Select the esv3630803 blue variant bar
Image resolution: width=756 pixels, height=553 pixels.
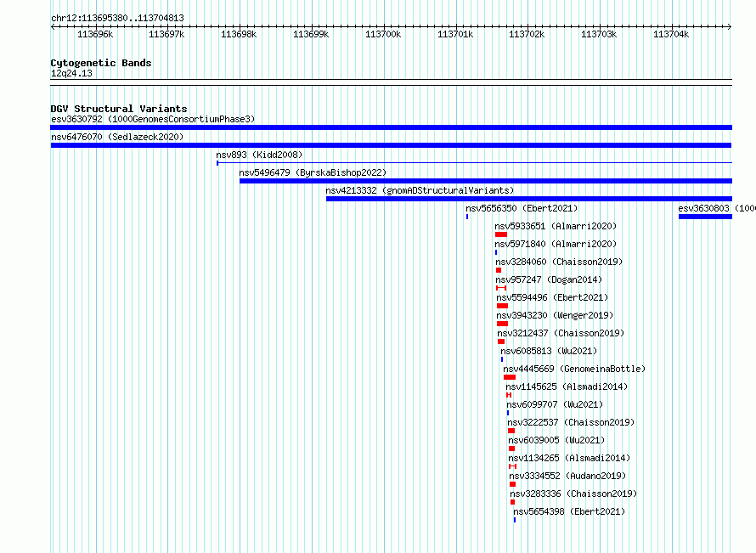pyautogui.click(x=705, y=217)
